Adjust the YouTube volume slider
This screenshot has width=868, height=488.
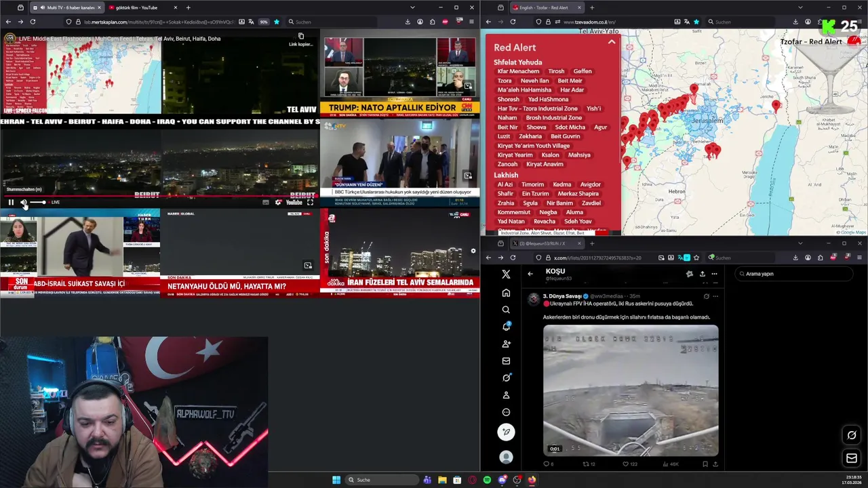(38, 202)
